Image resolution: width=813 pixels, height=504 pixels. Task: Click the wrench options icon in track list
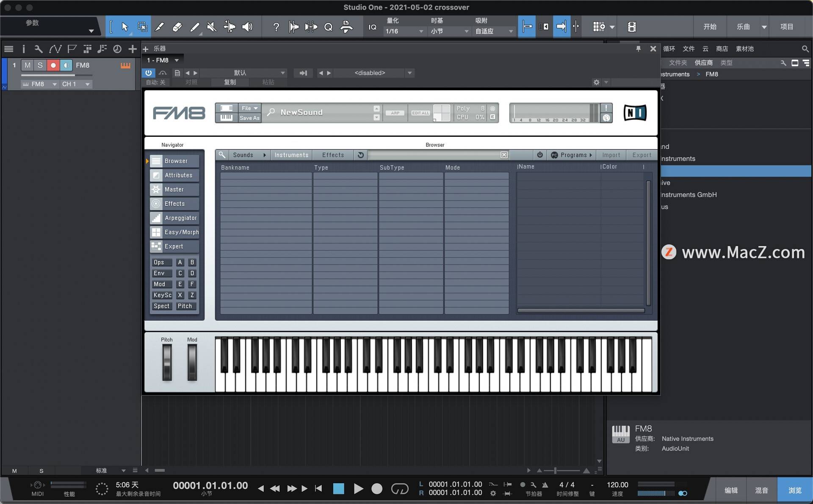(x=39, y=49)
